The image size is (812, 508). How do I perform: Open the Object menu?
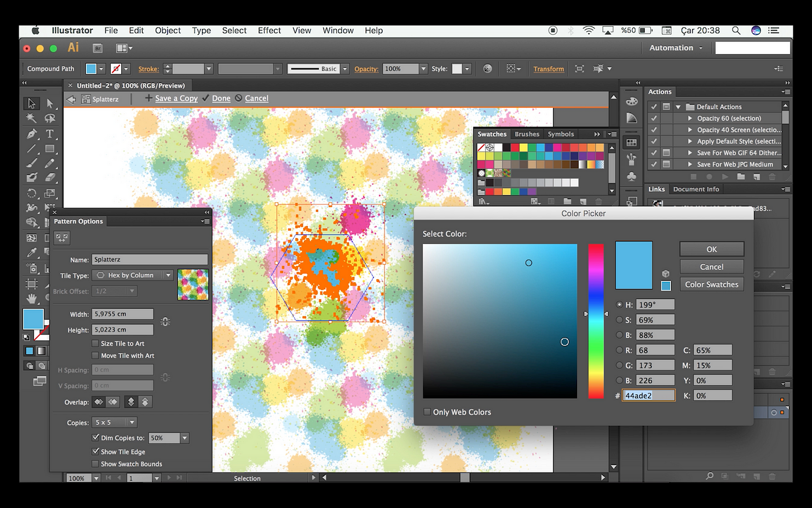(168, 30)
